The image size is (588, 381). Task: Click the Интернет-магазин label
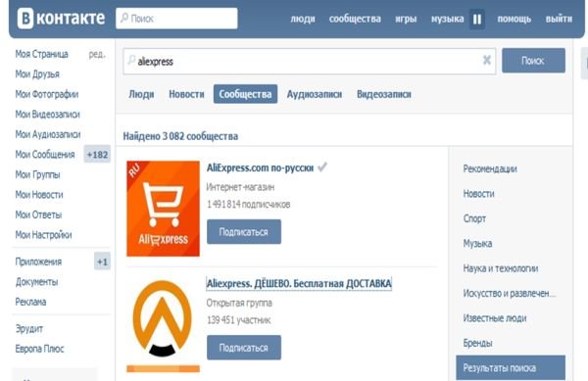tap(240, 186)
